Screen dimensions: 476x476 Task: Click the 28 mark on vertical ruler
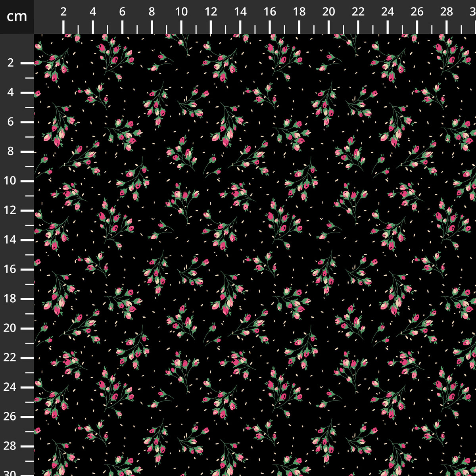click(11, 446)
